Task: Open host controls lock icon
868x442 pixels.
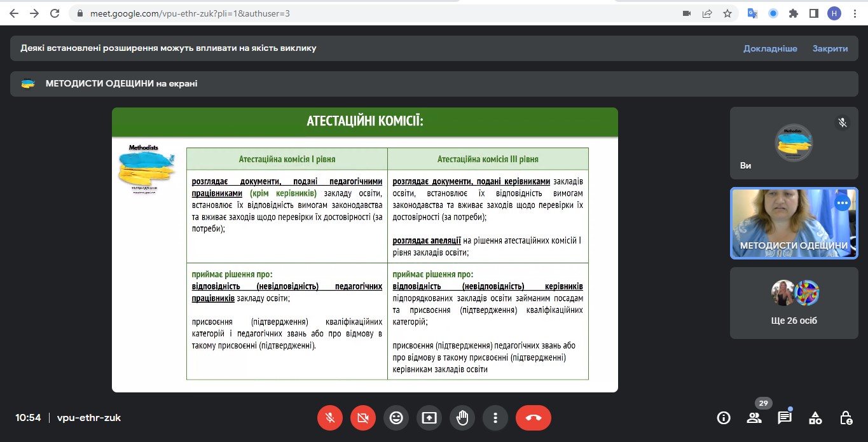Action: point(846,418)
